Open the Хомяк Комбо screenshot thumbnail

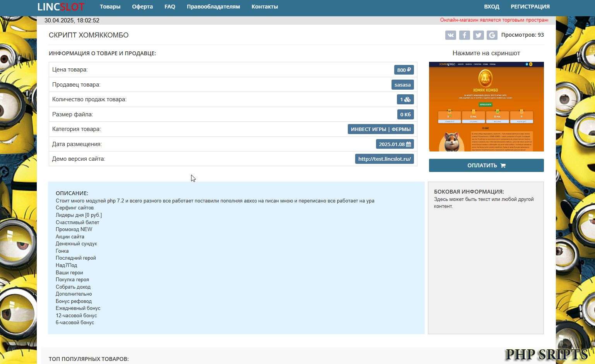point(486,107)
